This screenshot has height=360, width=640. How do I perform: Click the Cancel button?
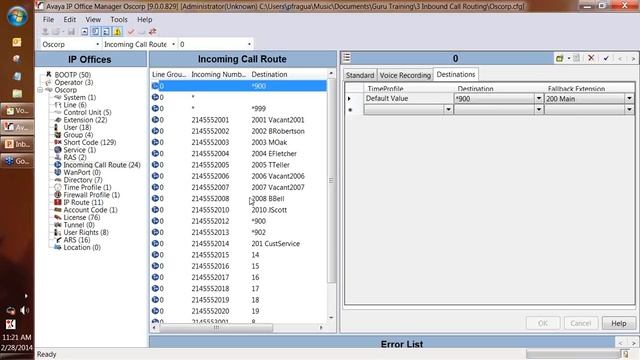580,323
